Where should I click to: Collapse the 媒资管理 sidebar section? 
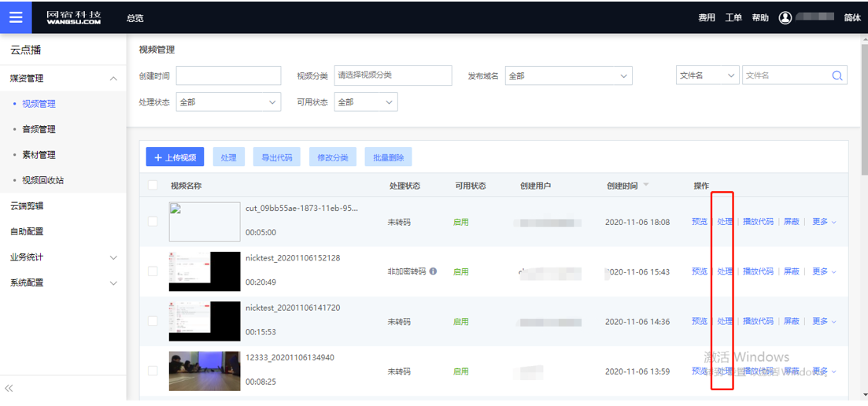(113, 79)
